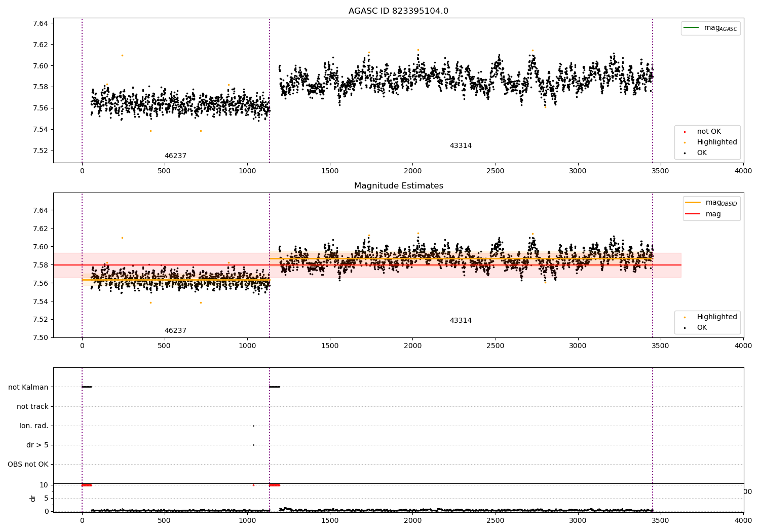Image resolution: width=760 pixels, height=532 pixels.
Task: Click the 3500 x-axis tick of bottom plot
Action: [x=661, y=521]
